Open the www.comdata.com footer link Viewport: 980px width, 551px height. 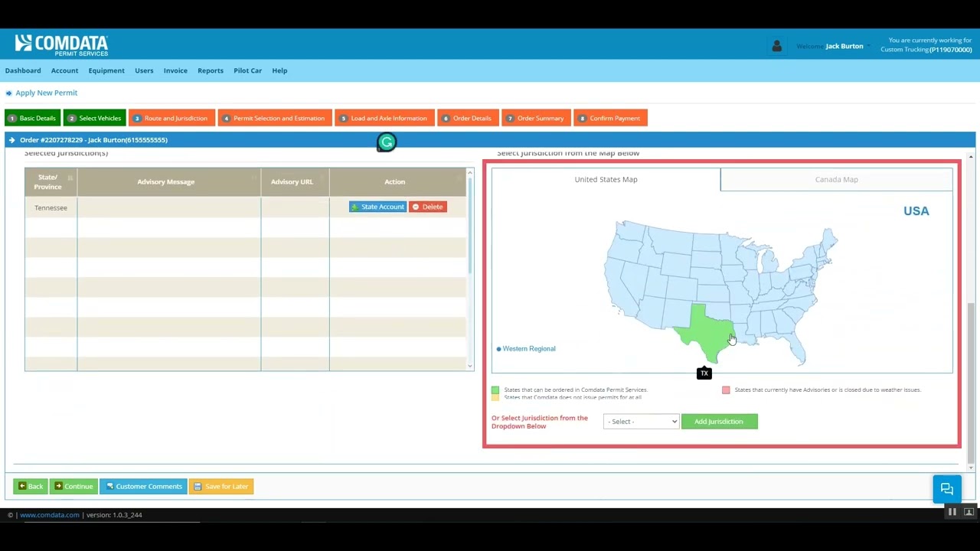point(50,515)
